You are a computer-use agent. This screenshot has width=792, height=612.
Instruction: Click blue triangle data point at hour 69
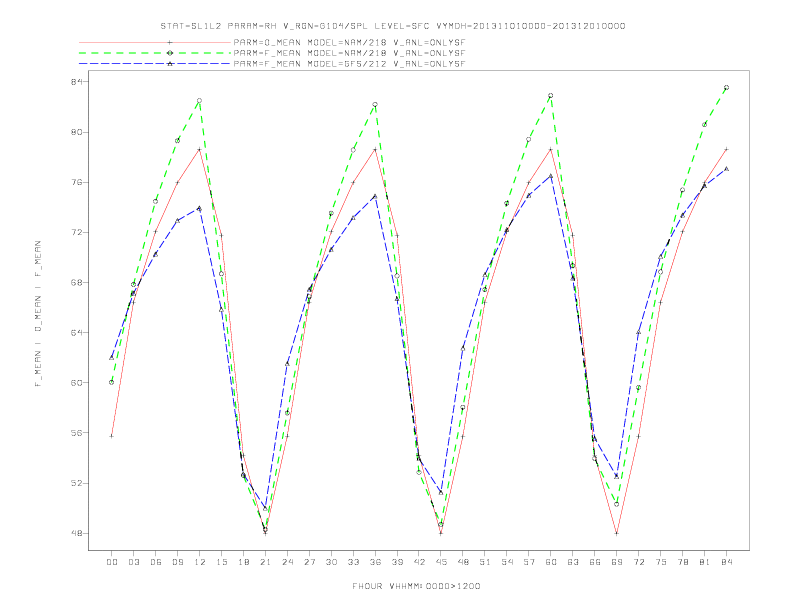[x=617, y=476]
